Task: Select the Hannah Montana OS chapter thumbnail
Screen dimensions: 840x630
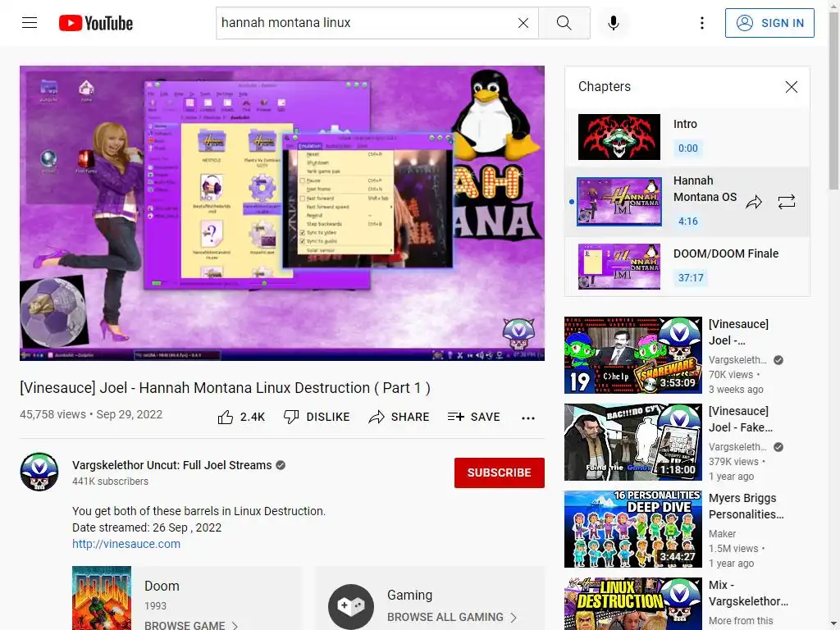Action: tap(619, 202)
